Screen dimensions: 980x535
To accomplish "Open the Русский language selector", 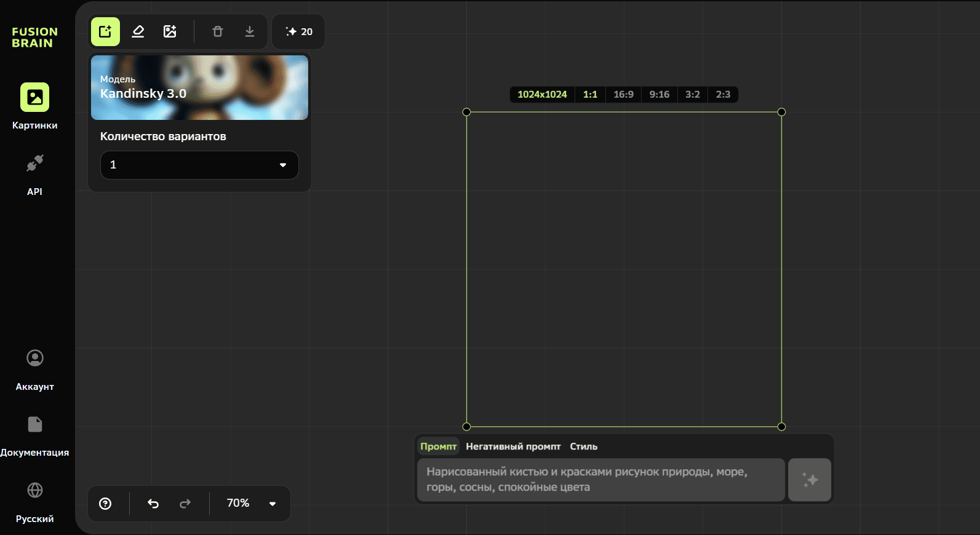I will [35, 501].
